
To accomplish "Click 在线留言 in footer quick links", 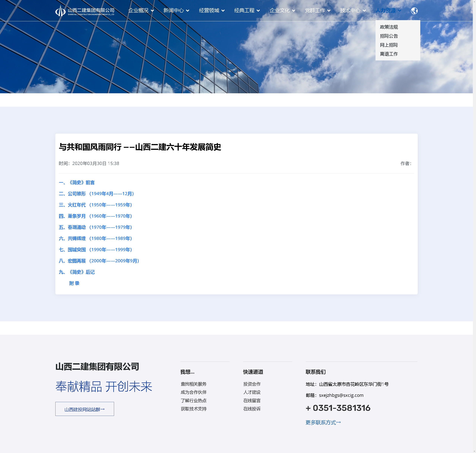I will (252, 401).
